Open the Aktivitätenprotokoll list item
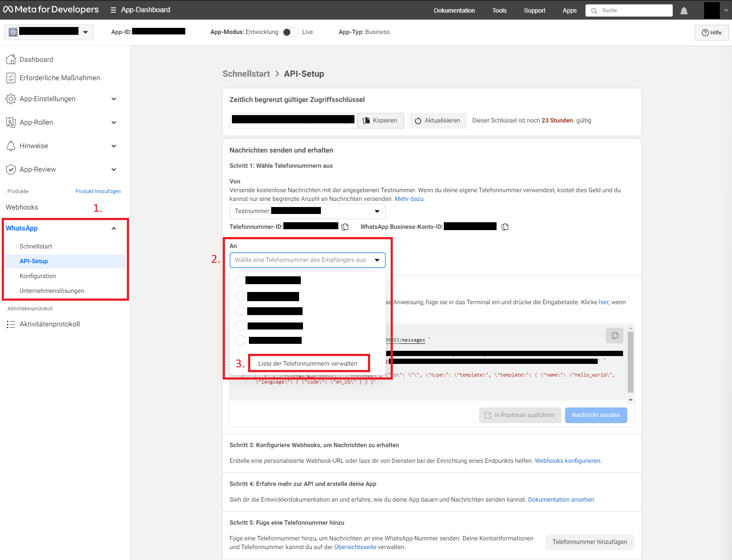The height and width of the screenshot is (560, 732). (50, 324)
